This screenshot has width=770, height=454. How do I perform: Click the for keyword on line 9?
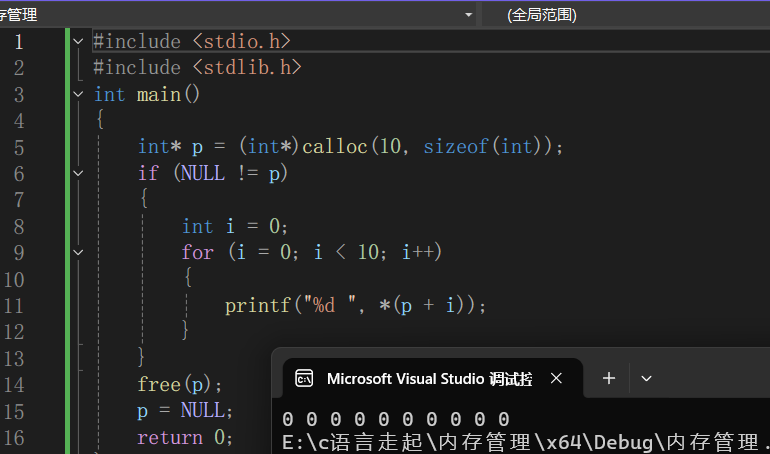pyautogui.click(x=197, y=253)
